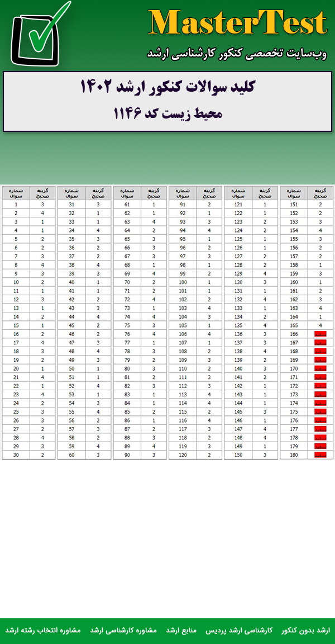Click the yellow MasterTest site title

click(238, 24)
